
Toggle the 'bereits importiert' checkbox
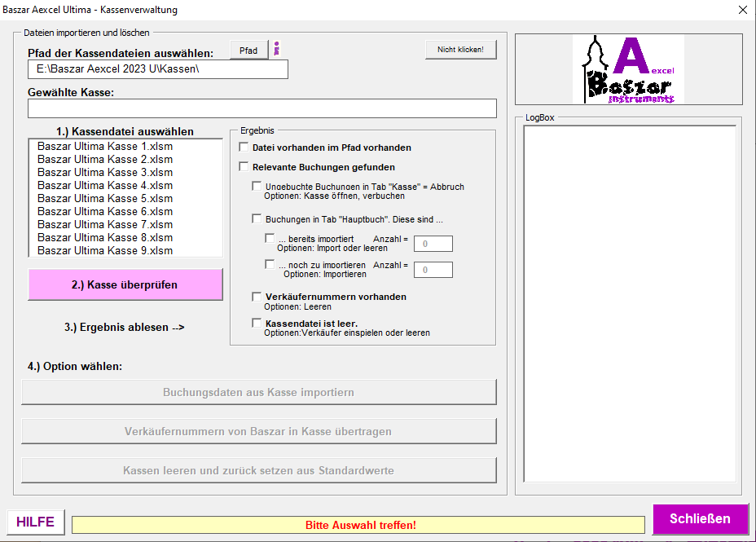pyautogui.click(x=270, y=238)
